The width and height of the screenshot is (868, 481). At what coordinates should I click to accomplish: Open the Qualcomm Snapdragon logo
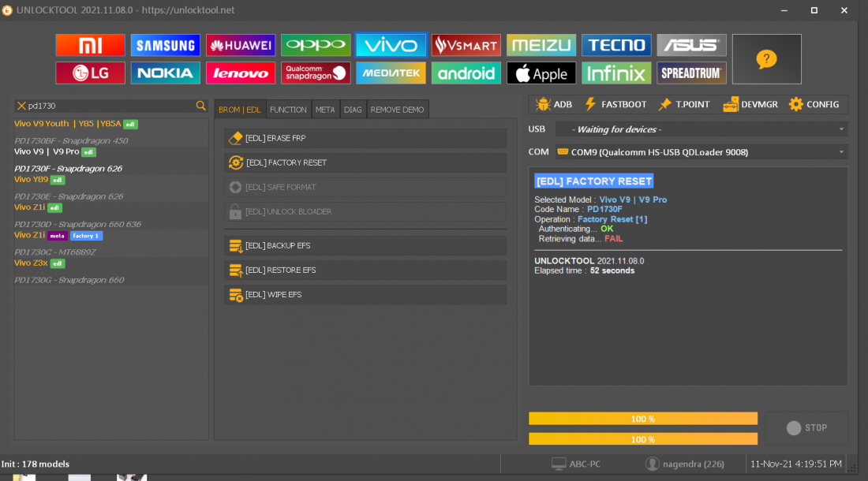[316, 73]
